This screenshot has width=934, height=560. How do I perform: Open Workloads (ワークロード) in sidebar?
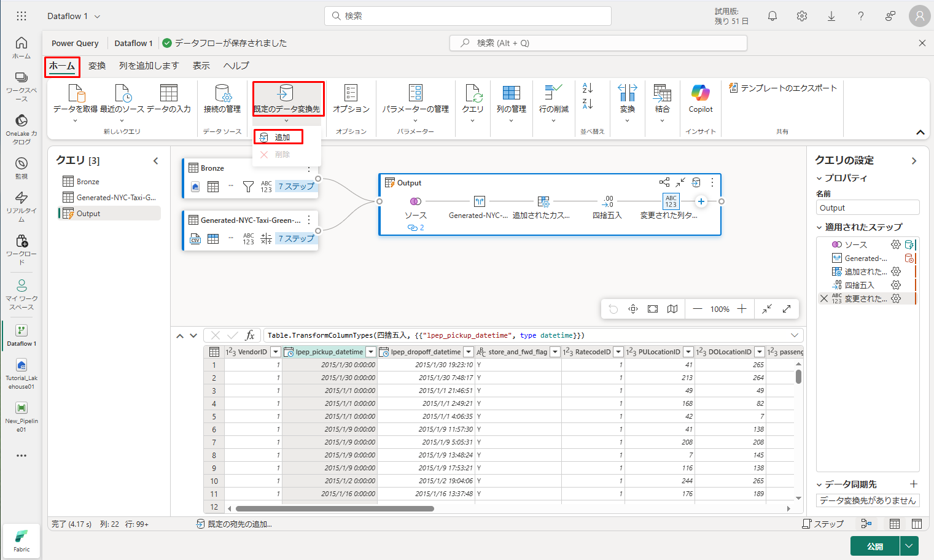[x=21, y=249]
